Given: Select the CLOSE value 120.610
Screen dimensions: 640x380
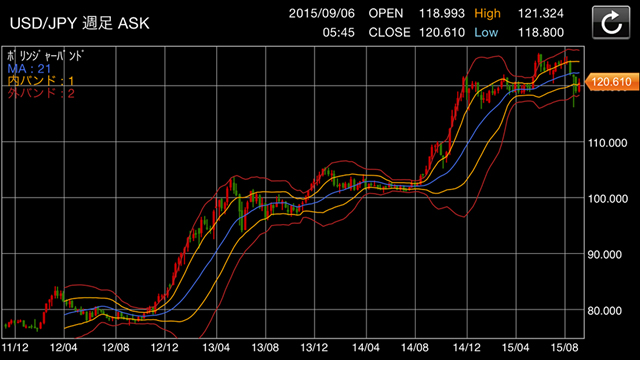Looking at the screenshot, I should click(x=442, y=32).
